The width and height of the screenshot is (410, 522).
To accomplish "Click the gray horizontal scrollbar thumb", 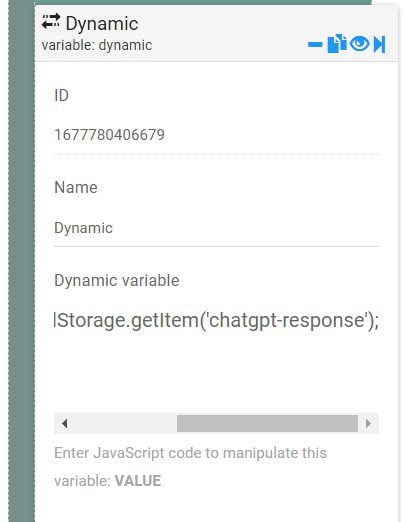I will click(267, 423).
